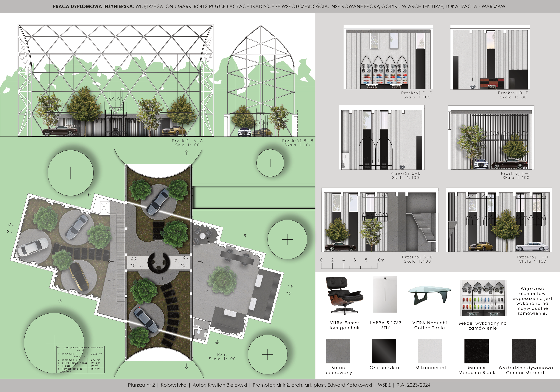560x392 pixels.
Task: Click the 'Przekrój C-C' caption
Action: pyautogui.click(x=417, y=93)
